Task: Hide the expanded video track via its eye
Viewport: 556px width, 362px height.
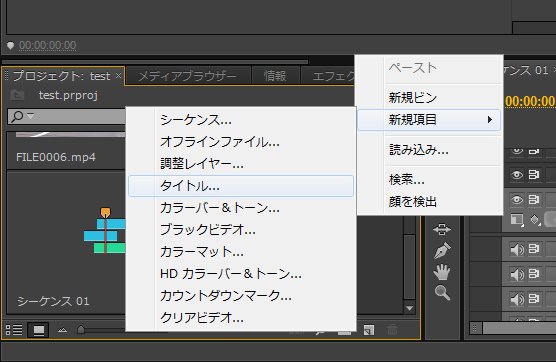Action: 517,200
